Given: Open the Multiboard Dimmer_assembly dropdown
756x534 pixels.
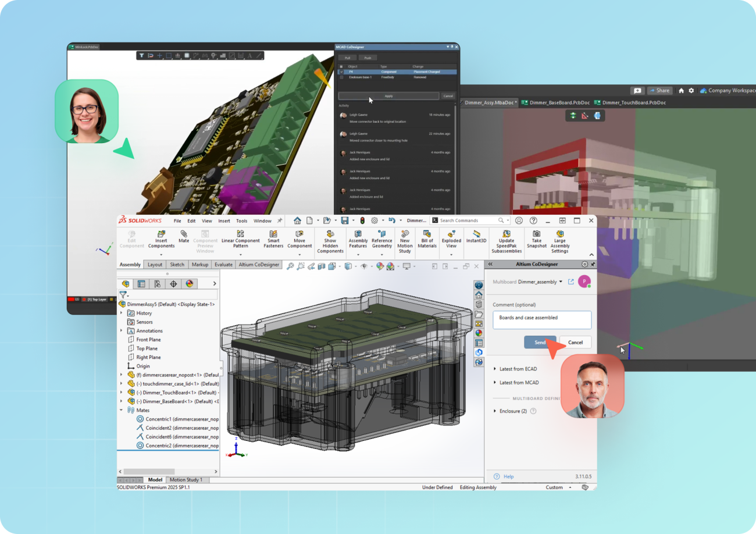Looking at the screenshot, I should tap(561, 282).
